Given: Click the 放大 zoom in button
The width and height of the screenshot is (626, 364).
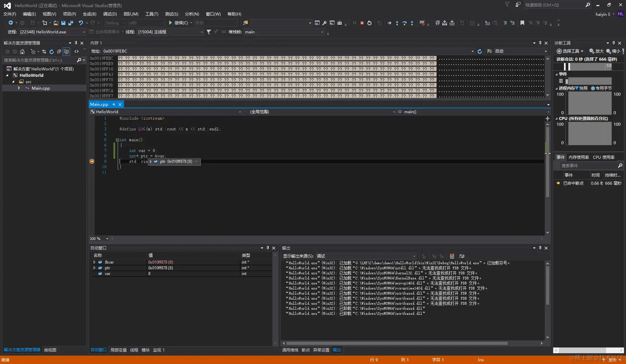Looking at the screenshot, I should 596,51.
